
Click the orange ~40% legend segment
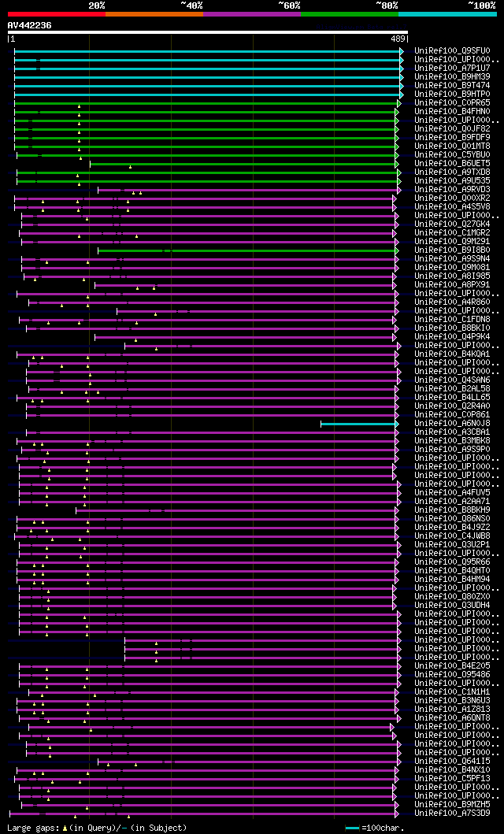[154, 14]
